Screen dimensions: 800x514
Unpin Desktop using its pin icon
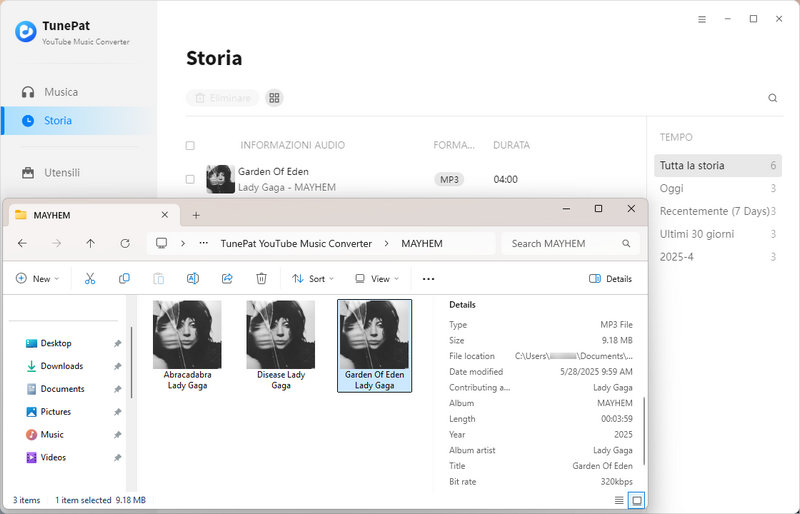117,344
